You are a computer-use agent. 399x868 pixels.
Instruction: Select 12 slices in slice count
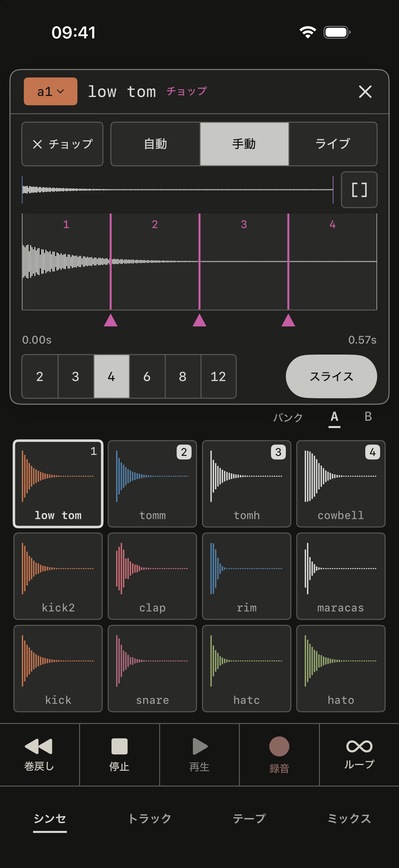click(x=218, y=376)
